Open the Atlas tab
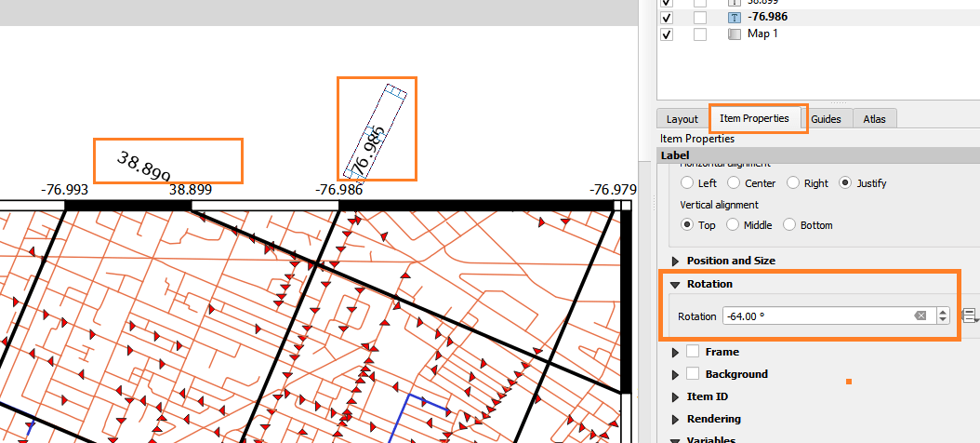 pyautogui.click(x=874, y=119)
